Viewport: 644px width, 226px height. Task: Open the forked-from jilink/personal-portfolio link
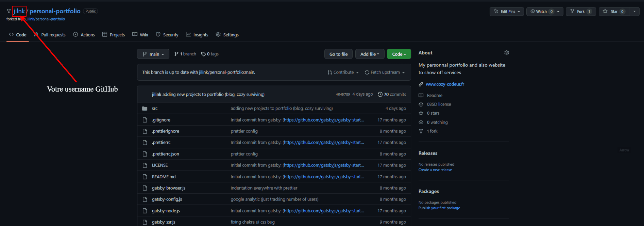pos(46,19)
